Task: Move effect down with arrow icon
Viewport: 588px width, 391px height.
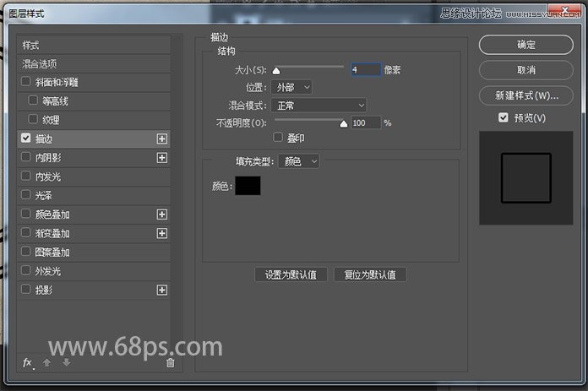Action: pos(67,362)
